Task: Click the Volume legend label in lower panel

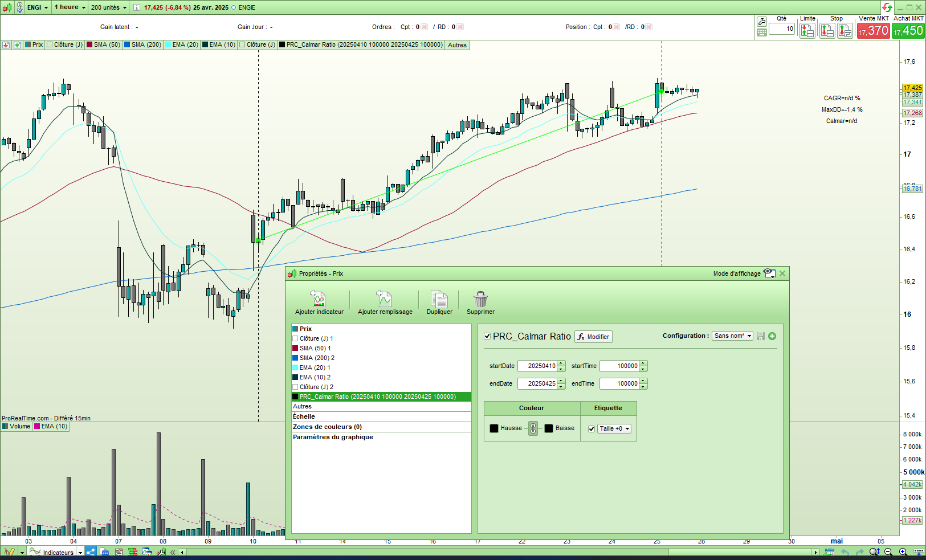Action: click(16, 426)
